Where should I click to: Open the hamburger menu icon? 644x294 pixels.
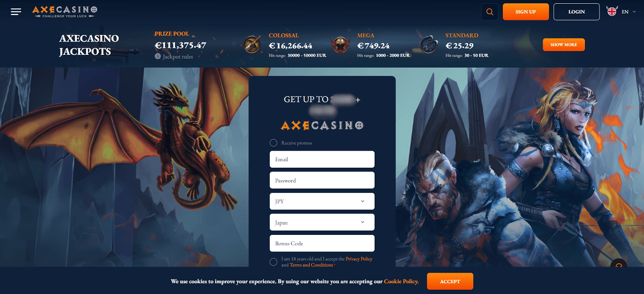(x=16, y=12)
